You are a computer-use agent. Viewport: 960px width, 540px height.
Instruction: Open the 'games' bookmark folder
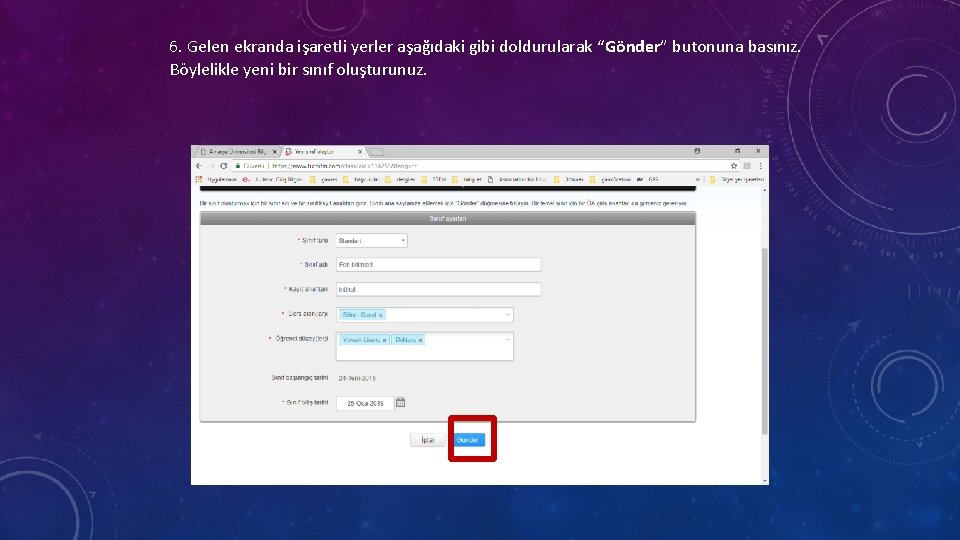[x=324, y=179]
